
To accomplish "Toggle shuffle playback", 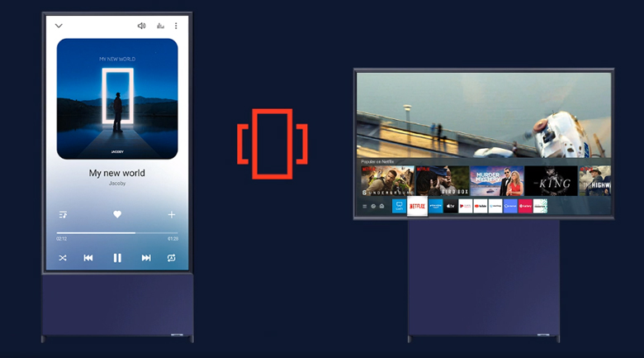I will (x=62, y=258).
